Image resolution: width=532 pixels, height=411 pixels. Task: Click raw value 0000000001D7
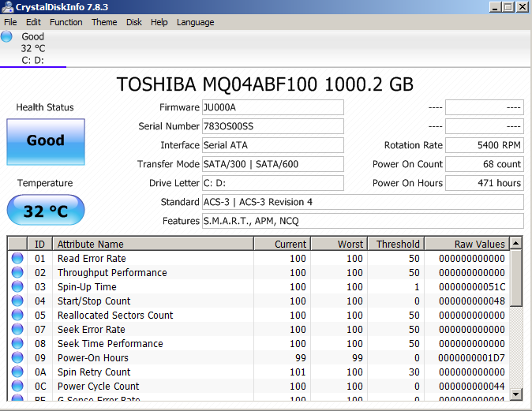(x=471, y=358)
